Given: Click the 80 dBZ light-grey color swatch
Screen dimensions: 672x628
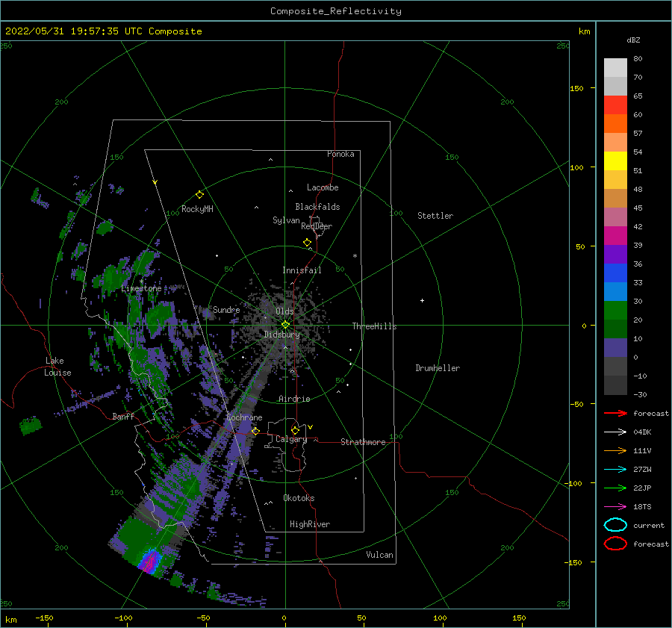Looking at the screenshot, I should tap(615, 68).
